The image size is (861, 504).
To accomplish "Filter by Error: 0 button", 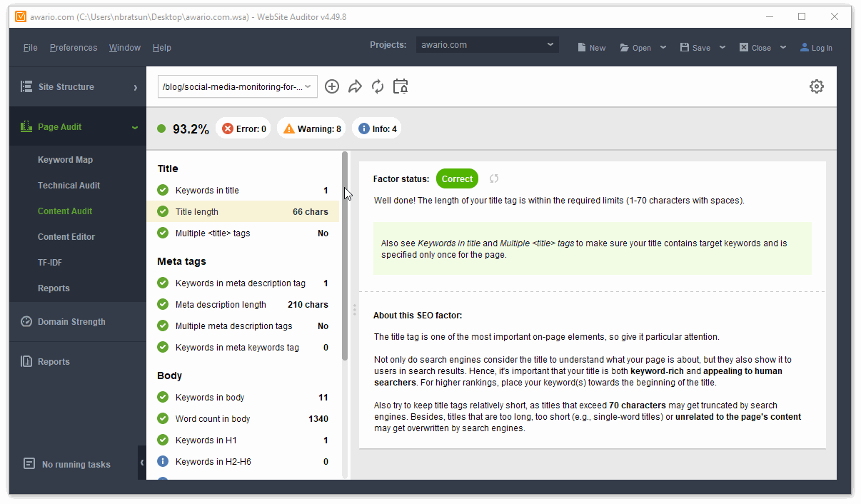I will pos(243,128).
